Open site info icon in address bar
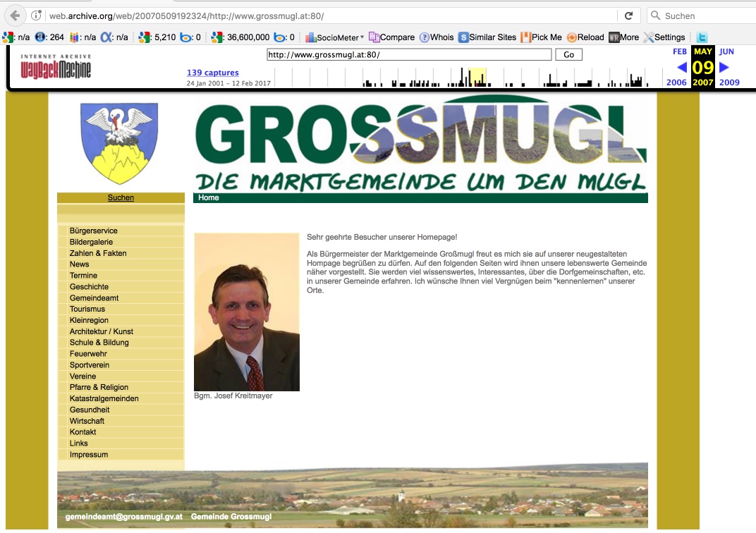Screen dimensions: 756x533 (36, 16)
